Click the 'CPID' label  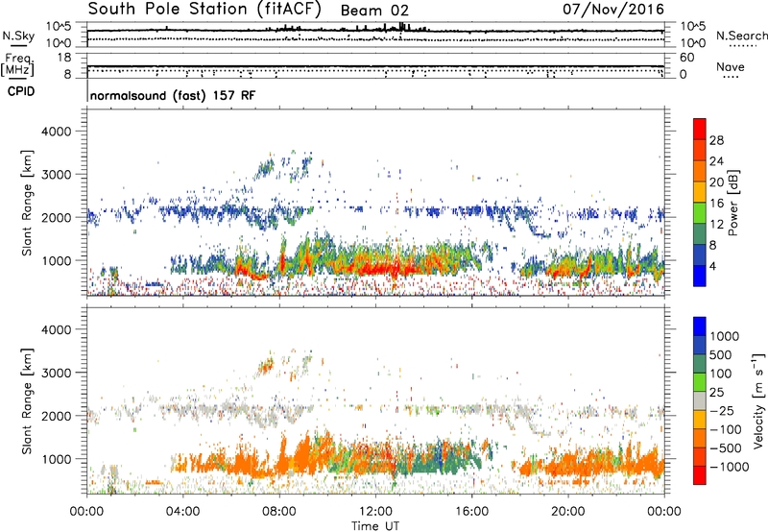tap(21, 91)
